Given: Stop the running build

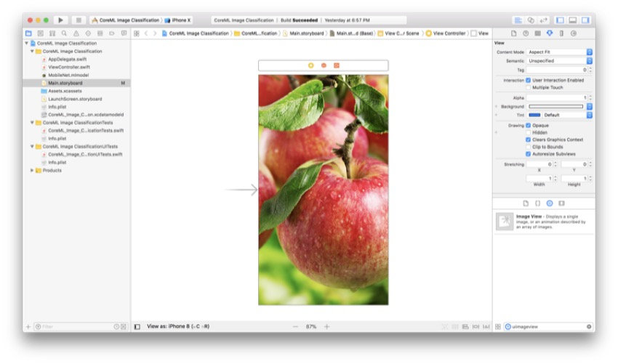Looking at the screenshot, I should [x=79, y=20].
